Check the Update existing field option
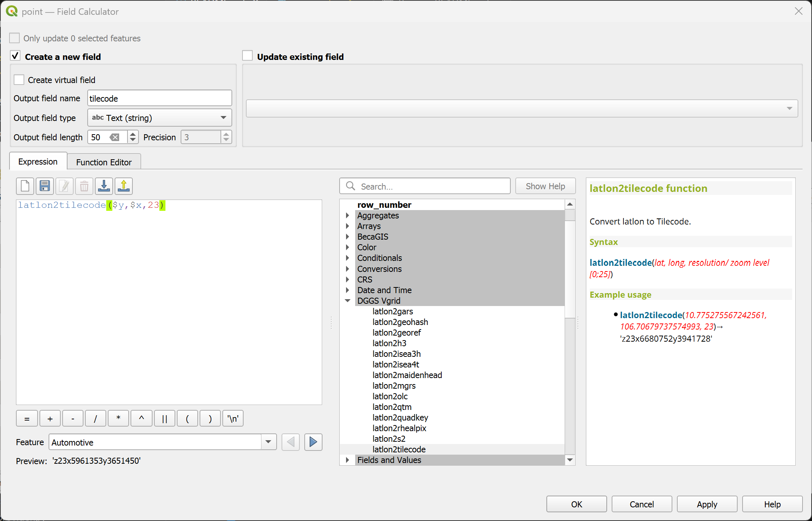812x521 pixels. 247,56
